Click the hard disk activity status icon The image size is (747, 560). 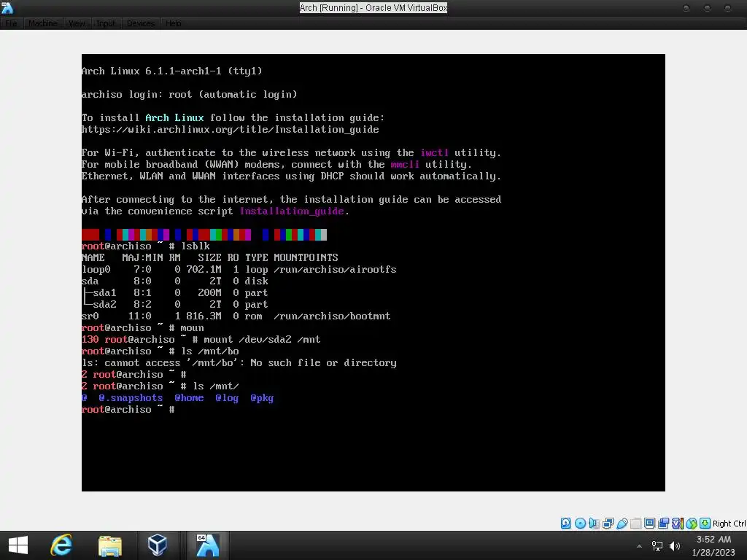[565, 524]
